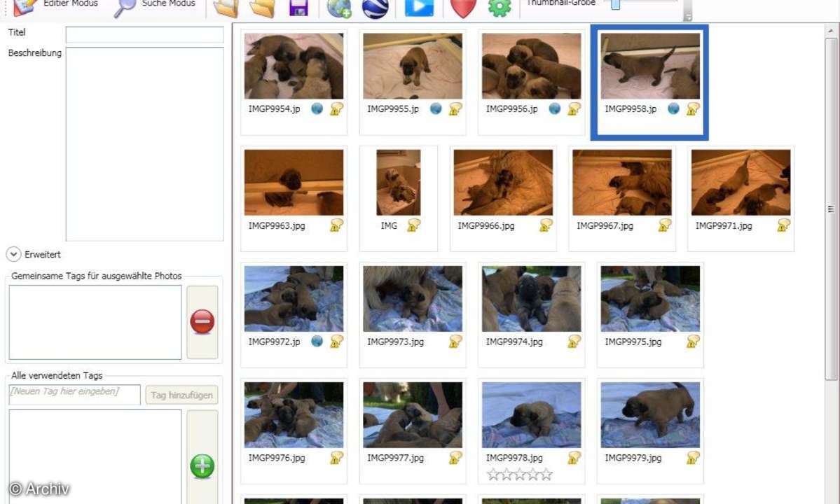This screenshot has width=840, height=504.
Task: Set star rating under IMGP9978.jpg
Action: pos(520,474)
